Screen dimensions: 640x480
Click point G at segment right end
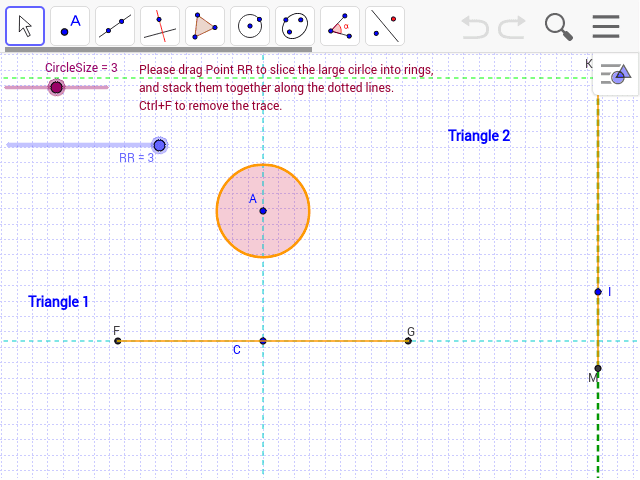(x=408, y=341)
